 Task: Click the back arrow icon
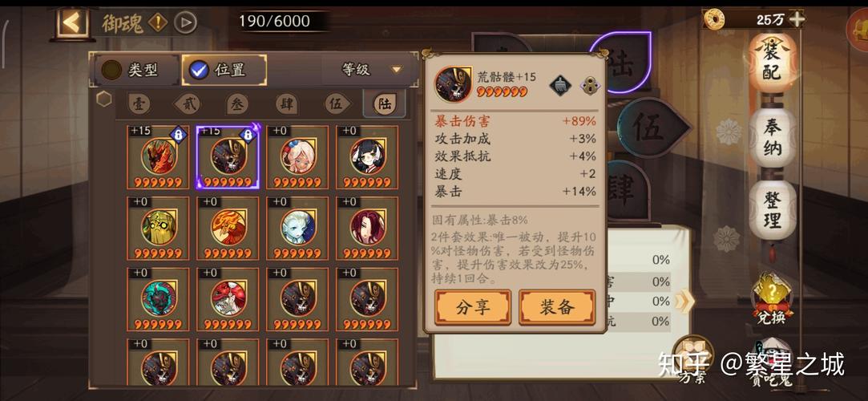(72, 23)
